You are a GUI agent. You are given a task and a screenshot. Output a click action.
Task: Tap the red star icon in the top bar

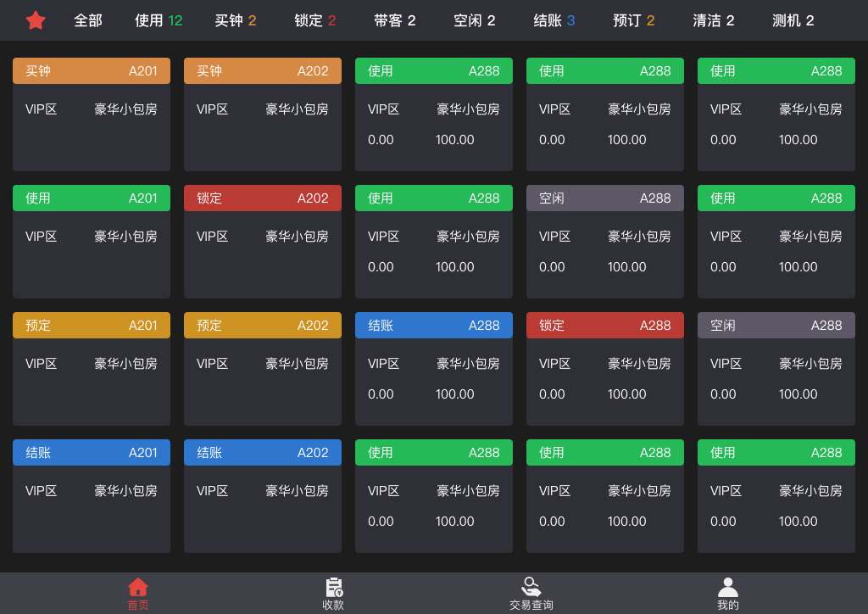[x=37, y=20]
